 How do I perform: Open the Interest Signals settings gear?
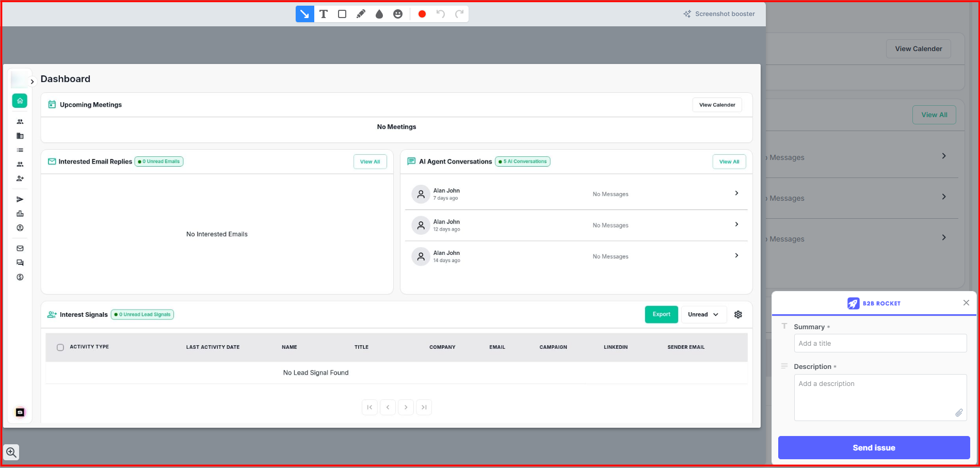pyautogui.click(x=738, y=315)
